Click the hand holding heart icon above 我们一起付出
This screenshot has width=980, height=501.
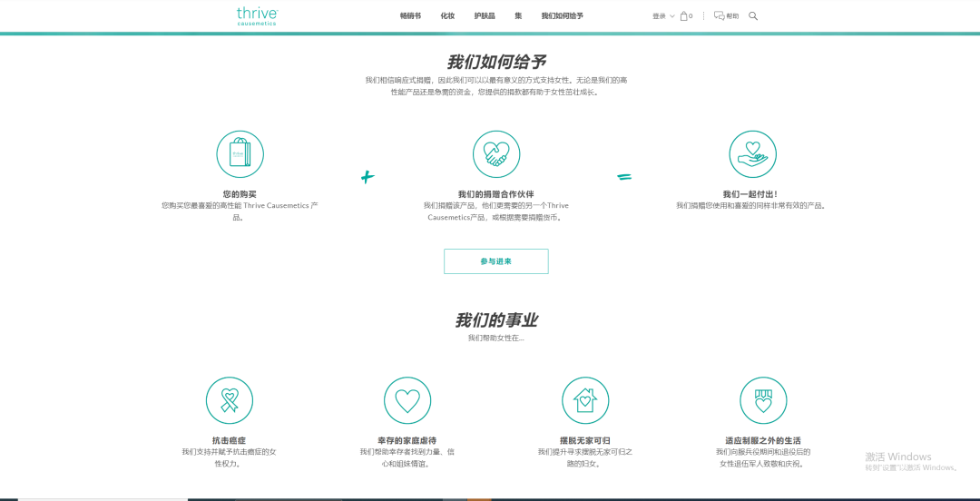[x=752, y=154]
